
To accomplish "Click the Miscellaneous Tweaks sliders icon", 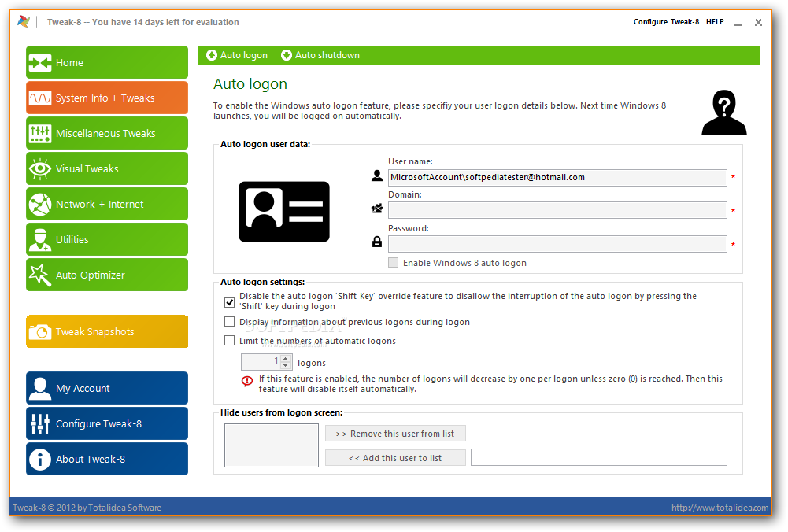I will [39, 134].
